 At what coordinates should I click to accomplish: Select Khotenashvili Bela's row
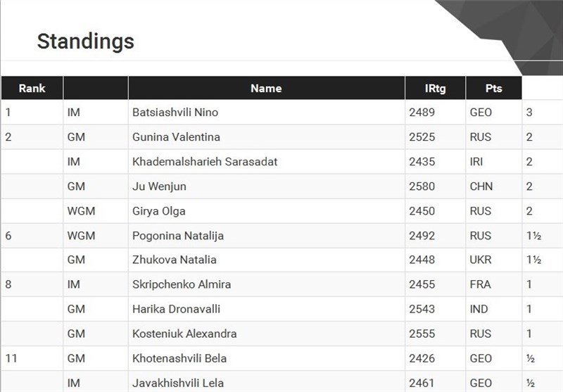[x=179, y=358]
